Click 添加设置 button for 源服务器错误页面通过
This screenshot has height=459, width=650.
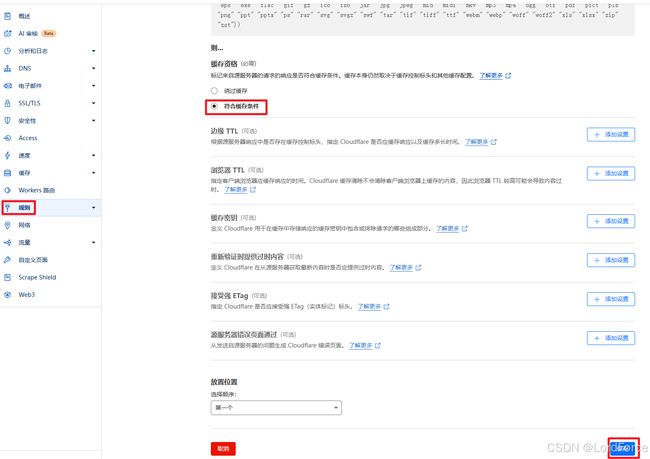[611, 338]
